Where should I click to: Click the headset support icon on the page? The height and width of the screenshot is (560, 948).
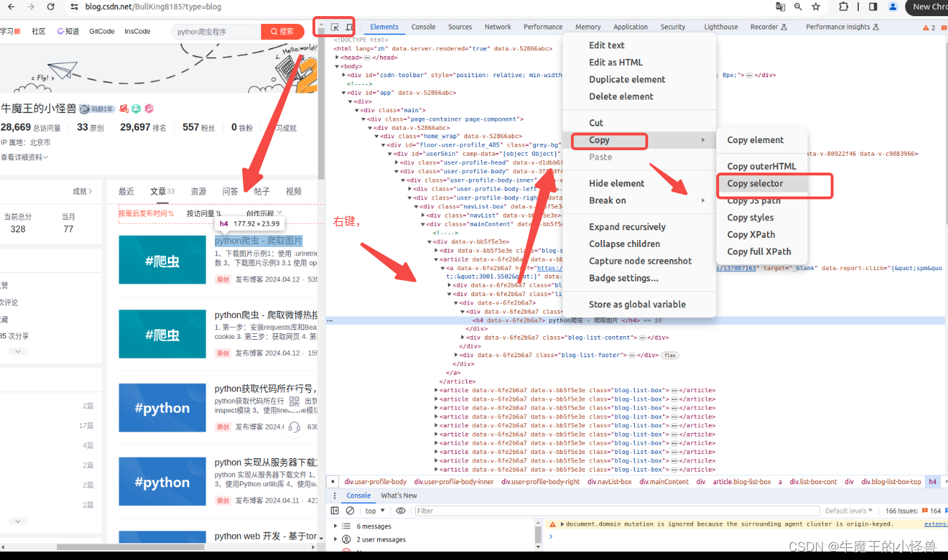pos(294,427)
